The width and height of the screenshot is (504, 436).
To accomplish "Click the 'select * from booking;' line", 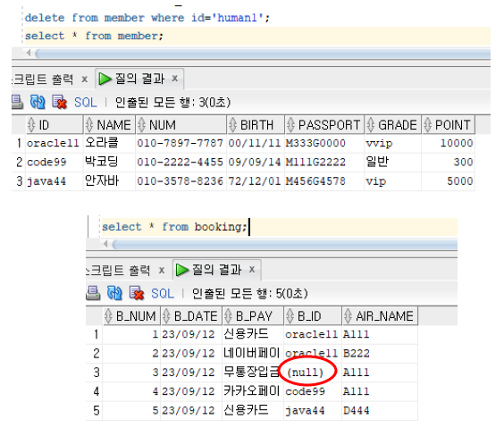I will (174, 227).
